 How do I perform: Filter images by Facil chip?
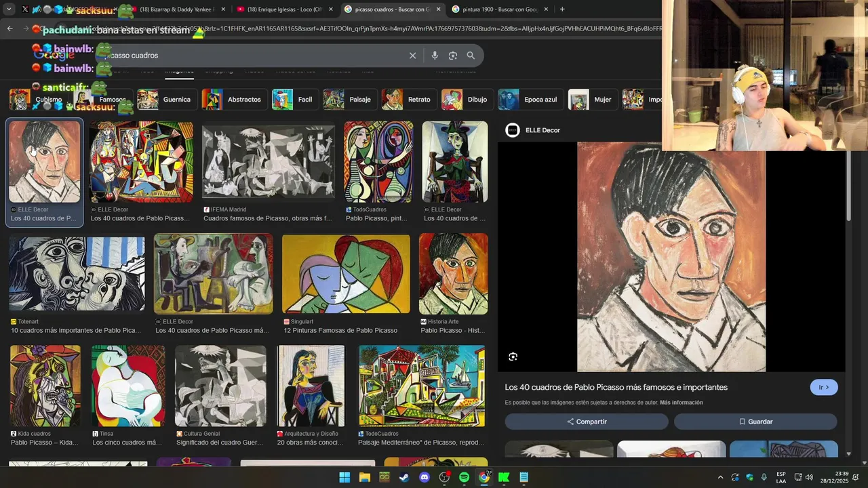coord(294,100)
